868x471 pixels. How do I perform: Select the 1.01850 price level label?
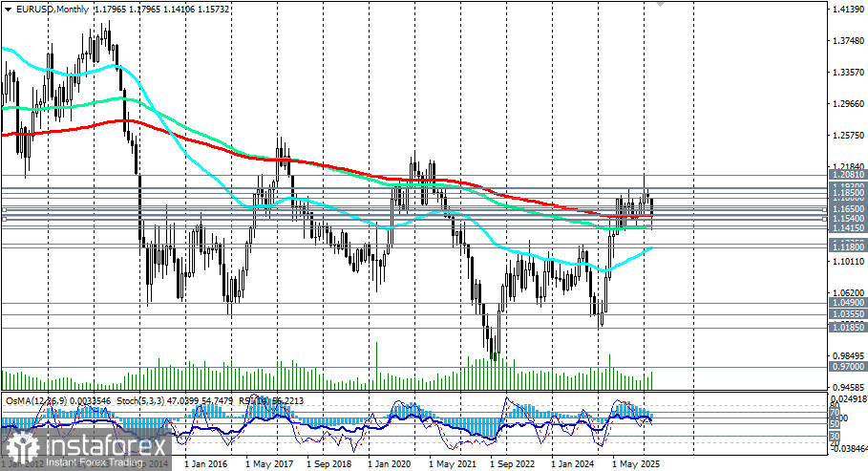point(848,328)
